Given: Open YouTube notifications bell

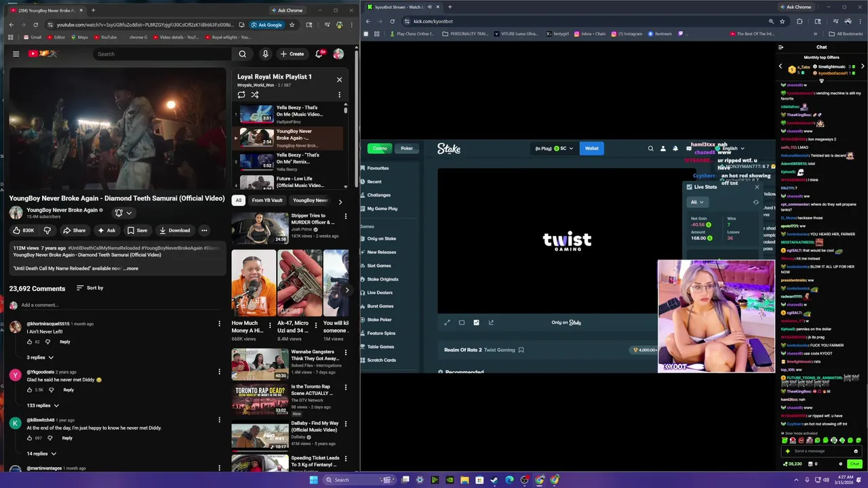Looking at the screenshot, I should coord(319,54).
